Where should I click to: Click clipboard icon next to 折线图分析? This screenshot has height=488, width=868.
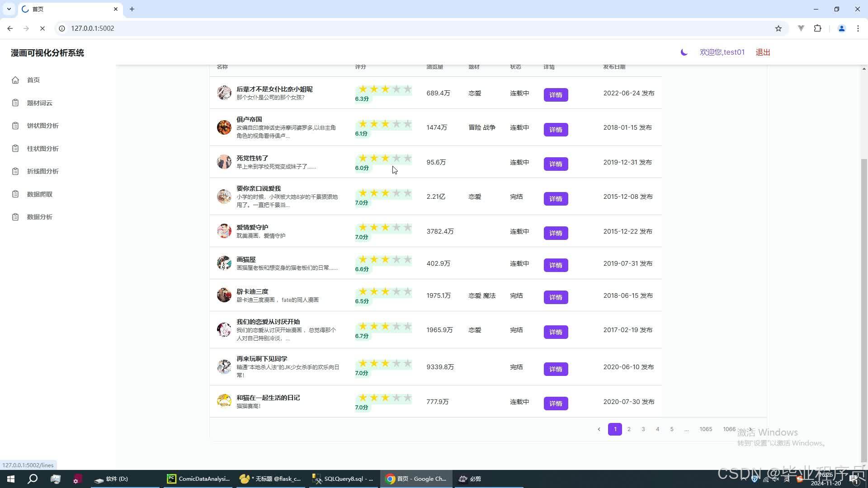coord(15,171)
